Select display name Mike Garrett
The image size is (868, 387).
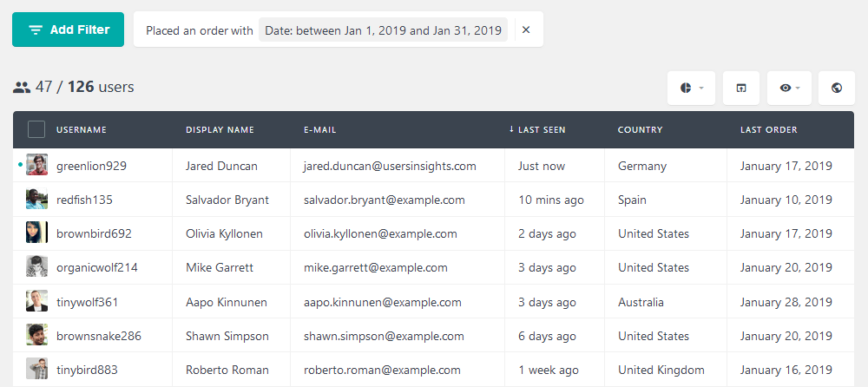click(220, 267)
